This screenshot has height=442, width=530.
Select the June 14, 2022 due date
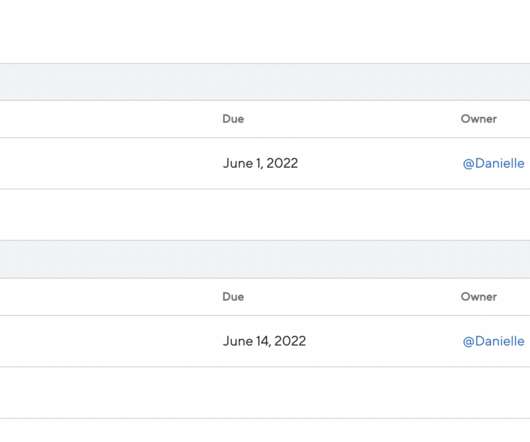point(264,341)
